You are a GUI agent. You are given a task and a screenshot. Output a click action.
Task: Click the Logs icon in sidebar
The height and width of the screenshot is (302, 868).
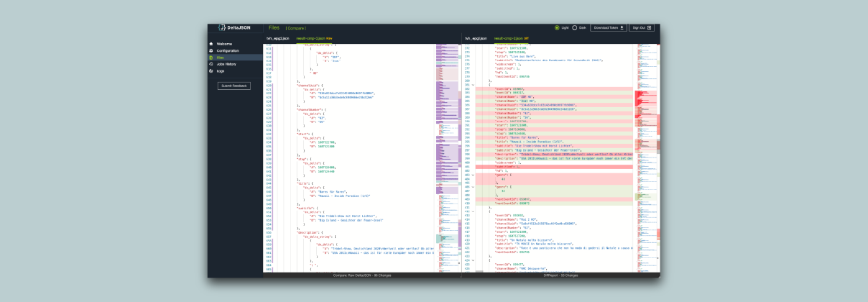tap(211, 70)
